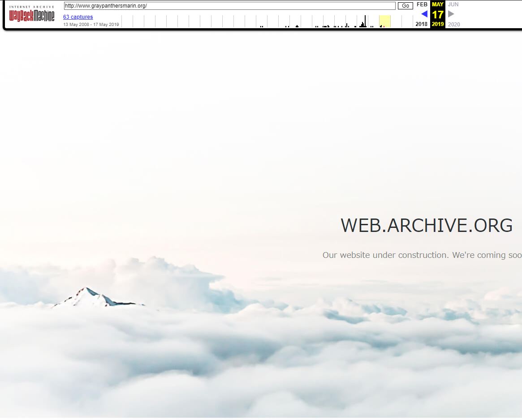Select the JUN next month label

click(453, 4)
